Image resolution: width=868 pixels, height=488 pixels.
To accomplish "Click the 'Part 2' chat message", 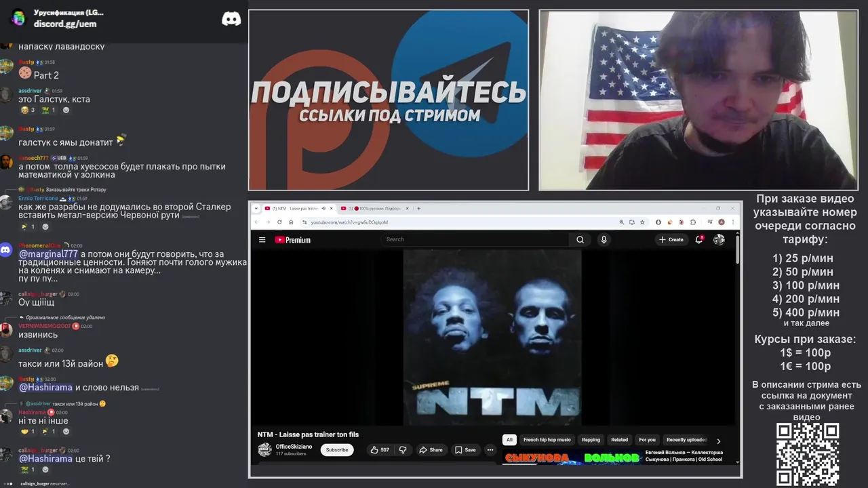I will click(x=46, y=75).
